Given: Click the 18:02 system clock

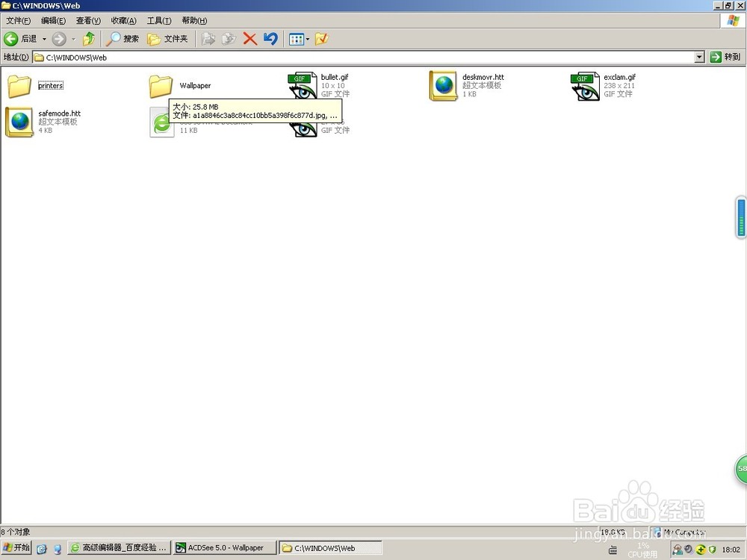Looking at the screenshot, I should pos(731,550).
